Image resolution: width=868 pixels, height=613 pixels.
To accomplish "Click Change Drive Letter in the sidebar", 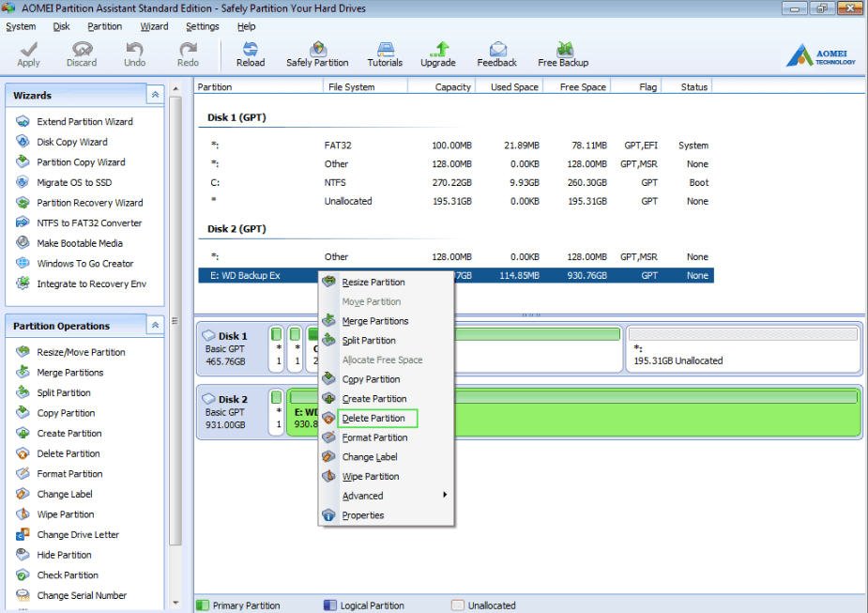I will tap(78, 535).
